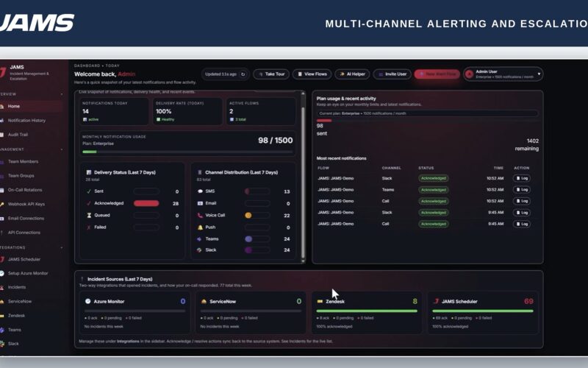This screenshot has height=368, width=588.
Task: Click the Active Flows card
Action: tap(261, 111)
